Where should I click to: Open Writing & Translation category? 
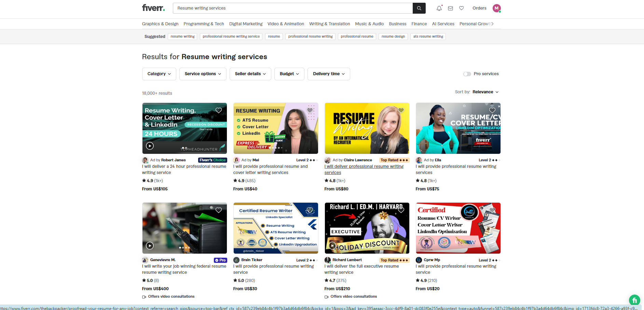point(330,24)
